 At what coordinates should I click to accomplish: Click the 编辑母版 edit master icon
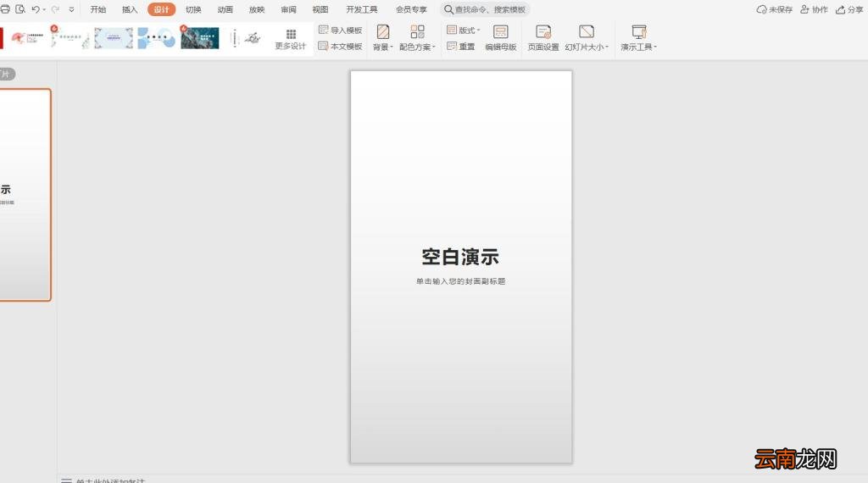click(500, 31)
